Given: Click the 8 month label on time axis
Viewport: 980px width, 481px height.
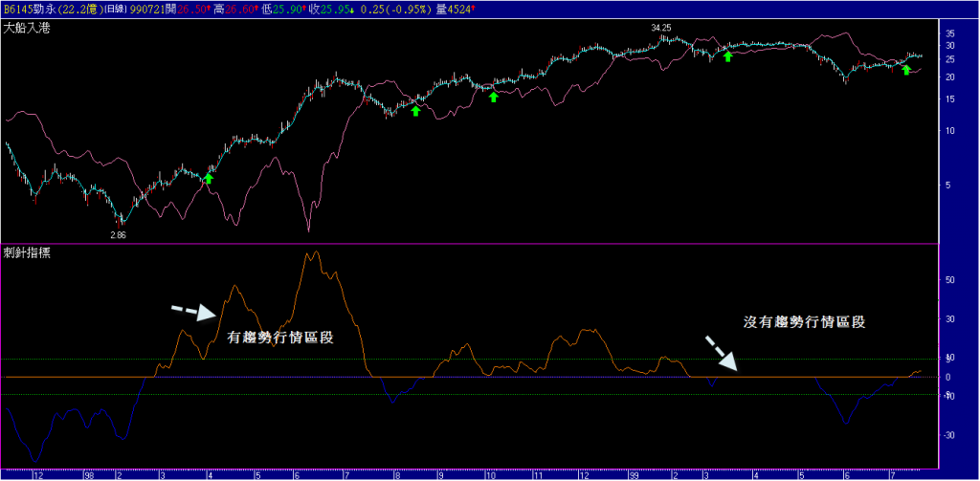Looking at the screenshot, I should pos(397,475).
